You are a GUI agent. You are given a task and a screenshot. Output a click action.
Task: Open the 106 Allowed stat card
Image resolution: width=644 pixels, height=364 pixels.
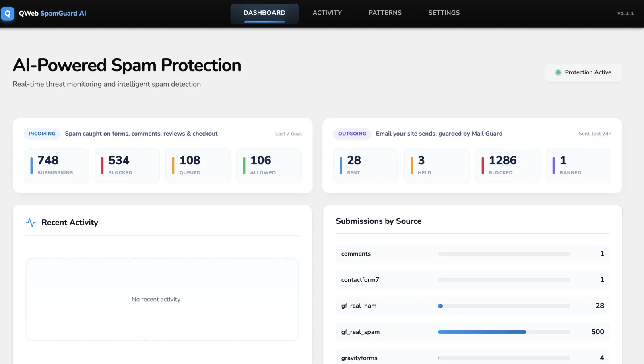point(269,165)
